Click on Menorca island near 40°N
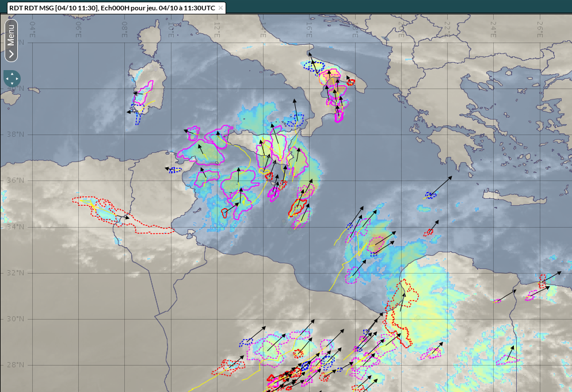572x392 pixels. tap(35, 90)
